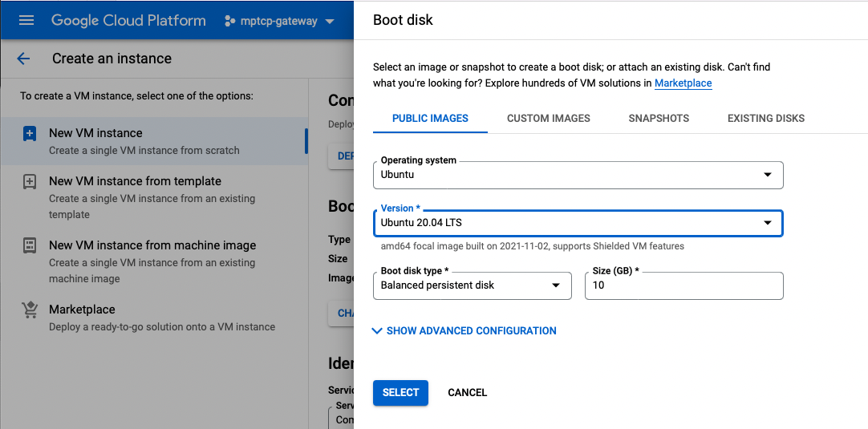Viewport: 868px width, 429px height.
Task: Switch to the Existing Disks tab
Action: click(766, 119)
